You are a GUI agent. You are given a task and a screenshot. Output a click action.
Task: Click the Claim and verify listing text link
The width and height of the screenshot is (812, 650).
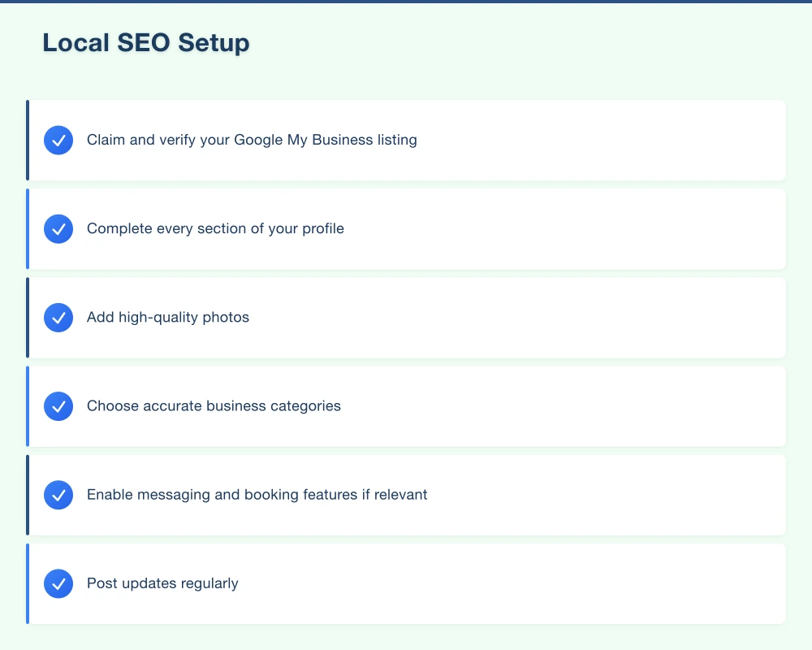[x=251, y=140]
